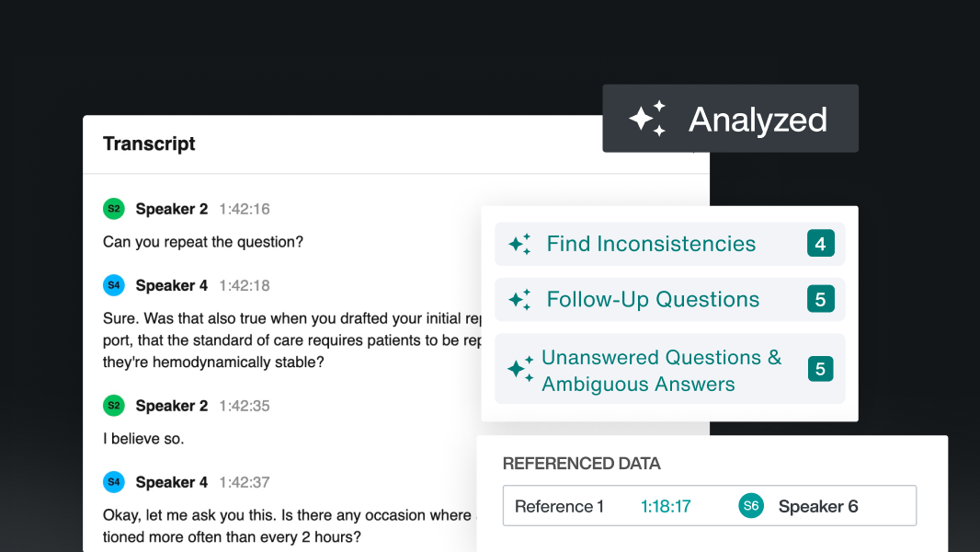980x552 pixels.
Task: Click the 1:42:37 timestamp for Speaker 4
Action: point(245,482)
